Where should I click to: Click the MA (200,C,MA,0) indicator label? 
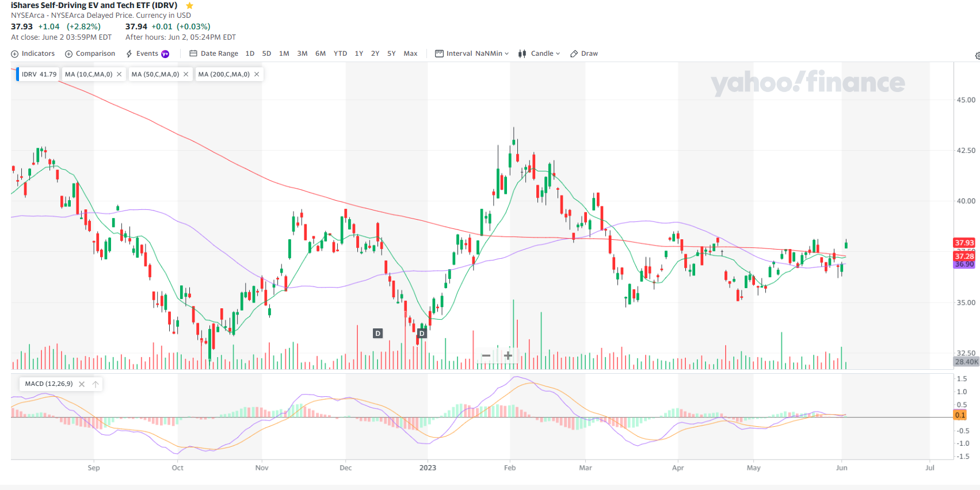pyautogui.click(x=224, y=74)
